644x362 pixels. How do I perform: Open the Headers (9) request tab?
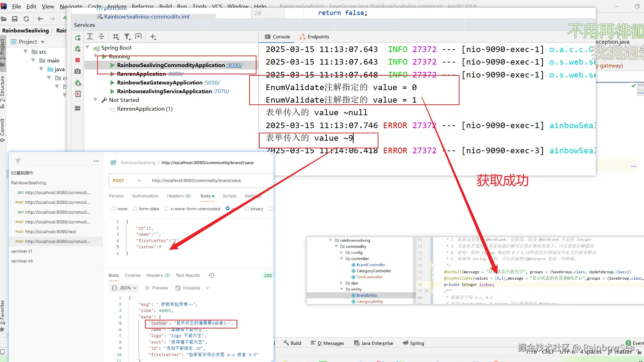click(x=179, y=196)
